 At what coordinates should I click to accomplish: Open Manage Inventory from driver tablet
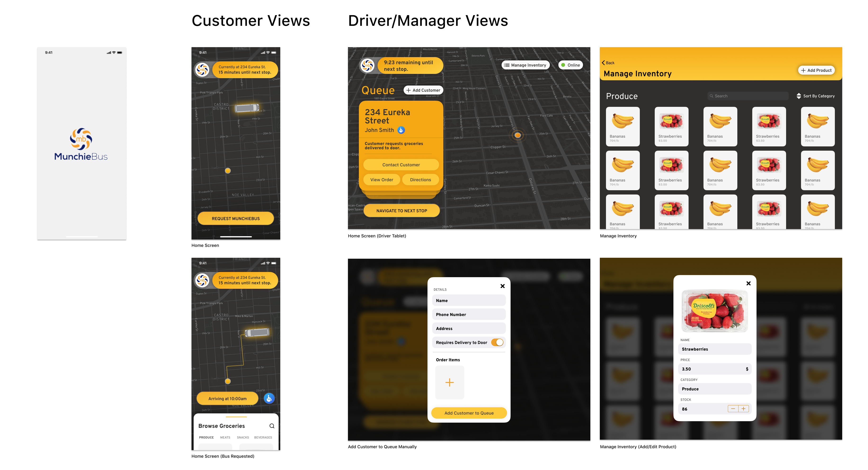(x=525, y=65)
